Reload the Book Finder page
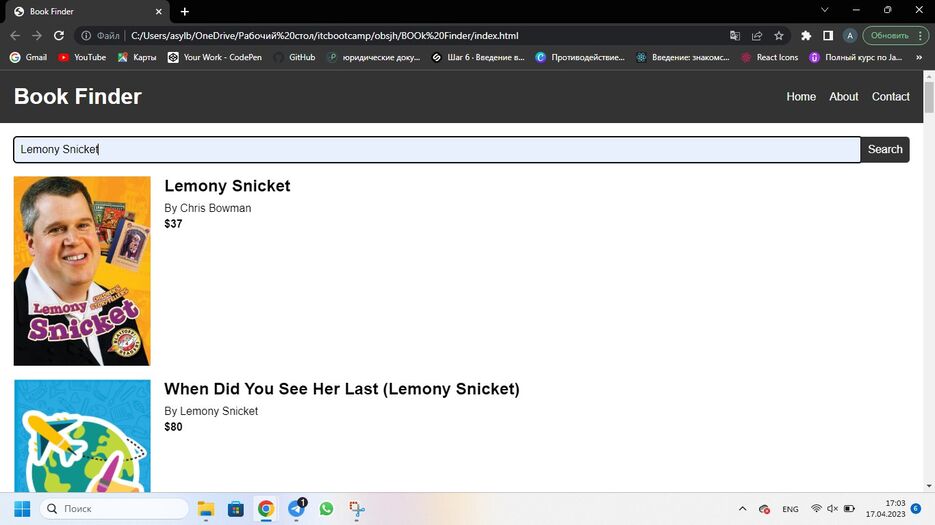Screen dimensions: 935x525 click(58, 36)
